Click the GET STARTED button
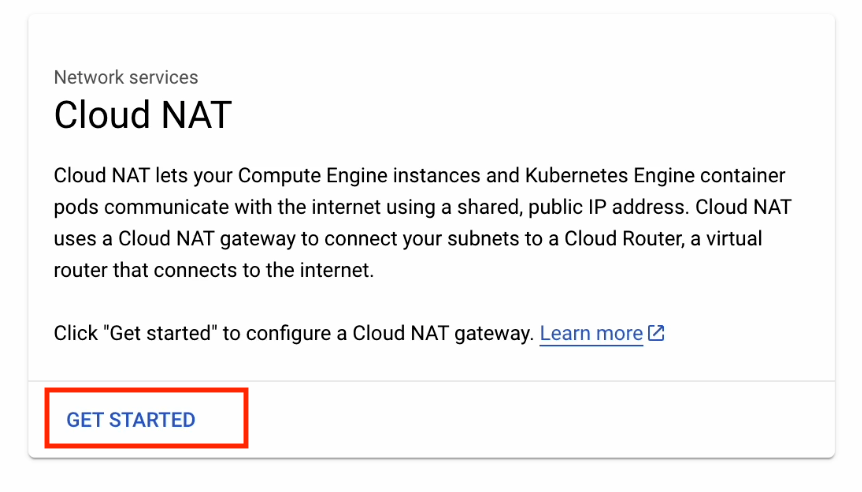Viewport: 862px width, 492px height. point(131,420)
